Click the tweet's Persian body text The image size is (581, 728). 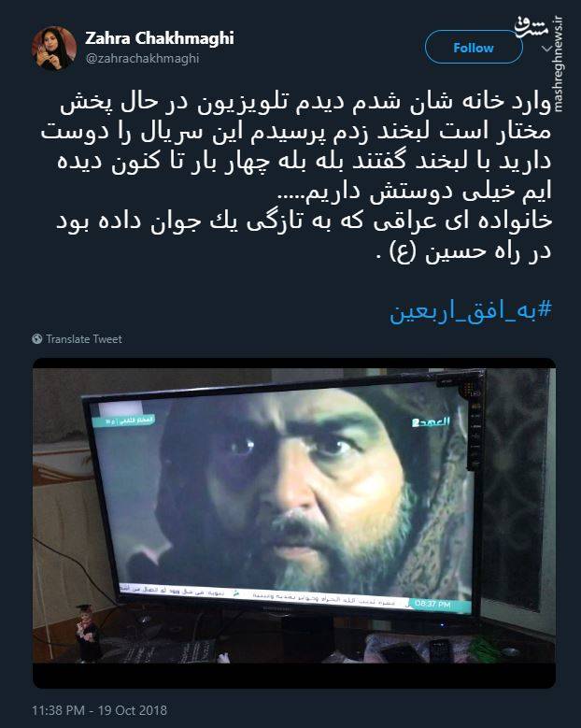click(297, 177)
